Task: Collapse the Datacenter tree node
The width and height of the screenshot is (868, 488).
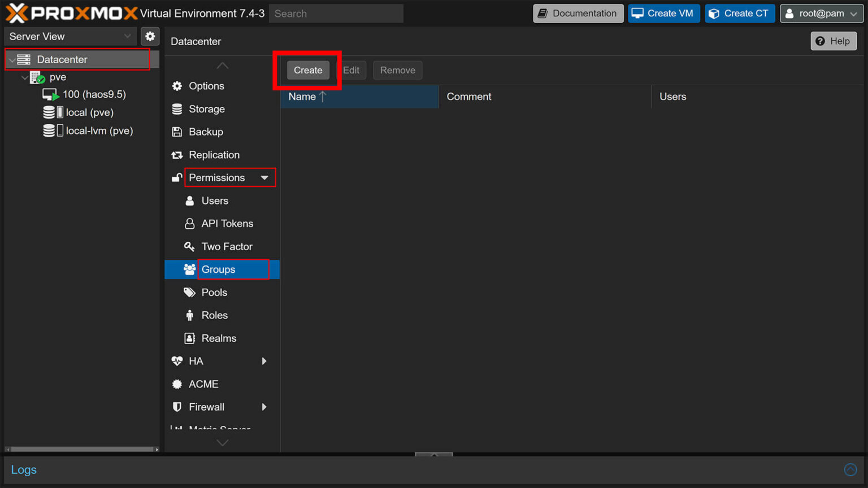Action: [x=12, y=60]
